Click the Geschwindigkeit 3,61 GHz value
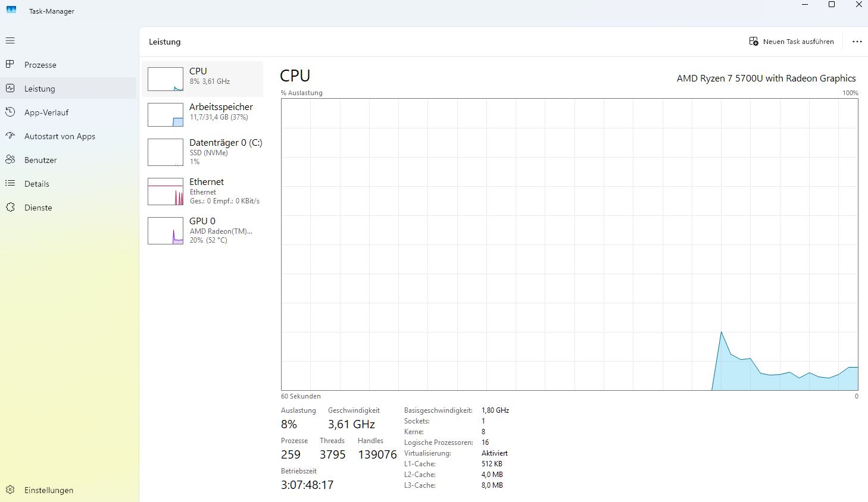This screenshot has height=502, width=868. (x=351, y=425)
